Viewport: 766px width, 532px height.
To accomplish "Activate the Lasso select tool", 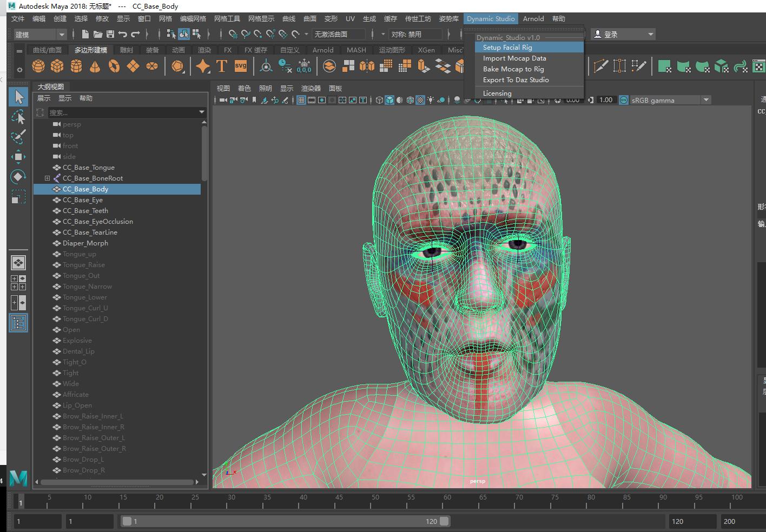I will (x=18, y=117).
